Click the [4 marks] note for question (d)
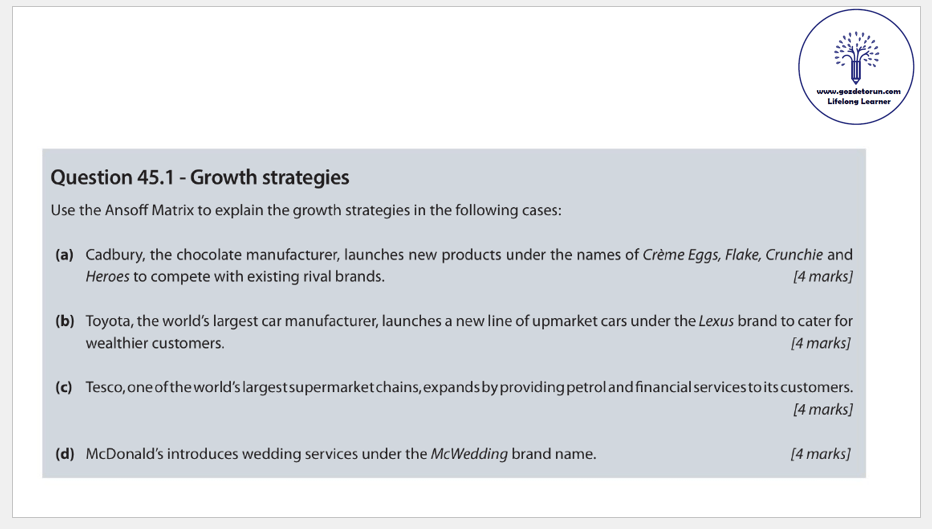 [x=820, y=454]
